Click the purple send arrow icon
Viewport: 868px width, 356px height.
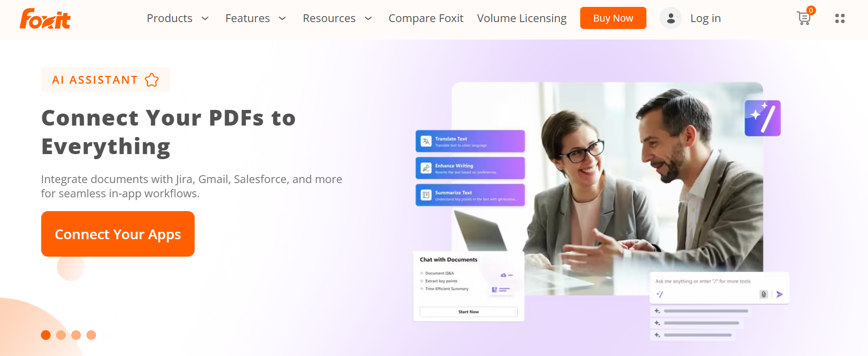[779, 294]
